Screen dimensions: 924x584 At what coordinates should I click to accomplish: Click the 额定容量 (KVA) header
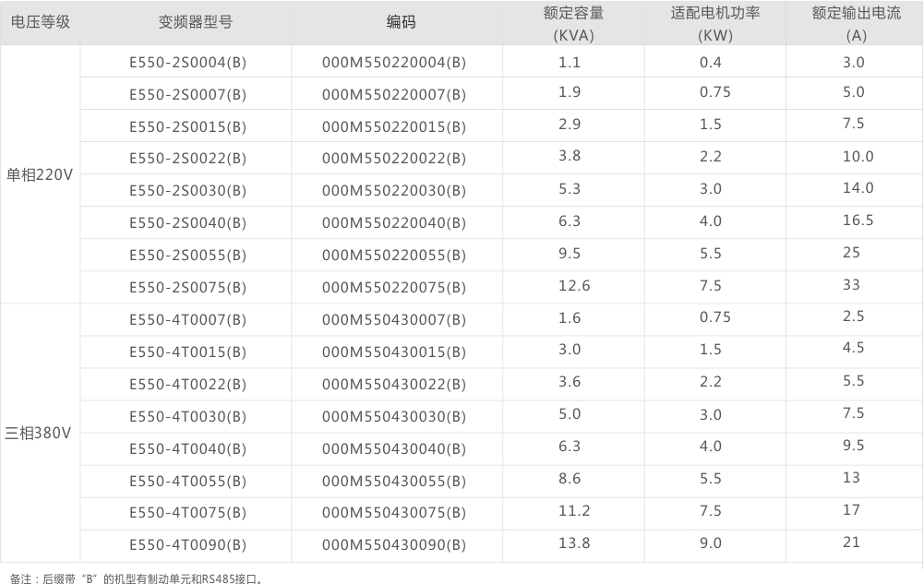[x=573, y=24]
